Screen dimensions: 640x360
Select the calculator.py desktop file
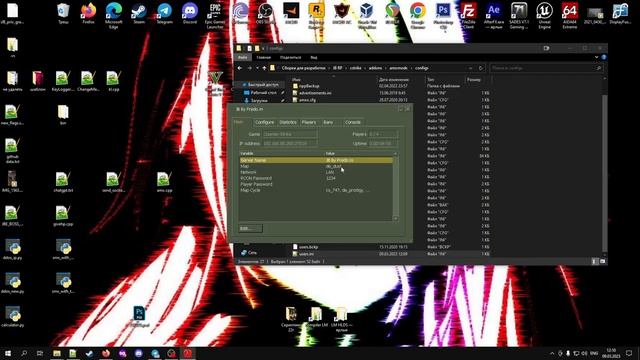click(x=13, y=317)
